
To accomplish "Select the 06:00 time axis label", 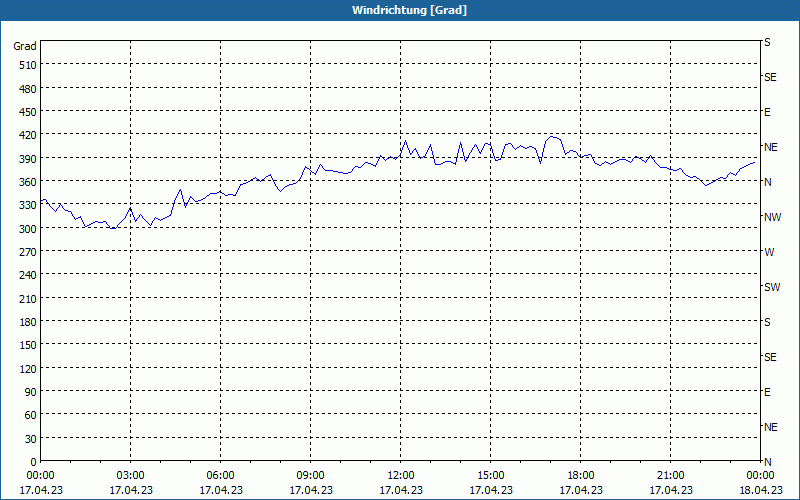I will [220, 476].
